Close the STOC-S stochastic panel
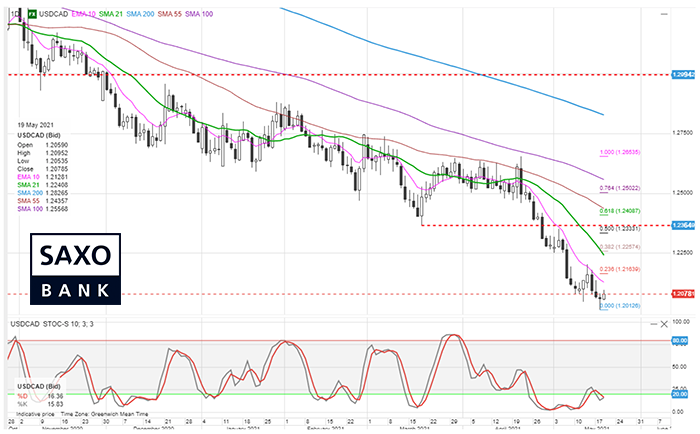700x434 pixels. click(664, 324)
